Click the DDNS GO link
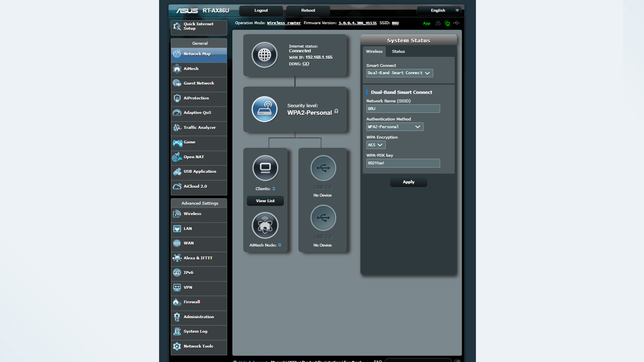The image size is (644, 362). coord(306,63)
